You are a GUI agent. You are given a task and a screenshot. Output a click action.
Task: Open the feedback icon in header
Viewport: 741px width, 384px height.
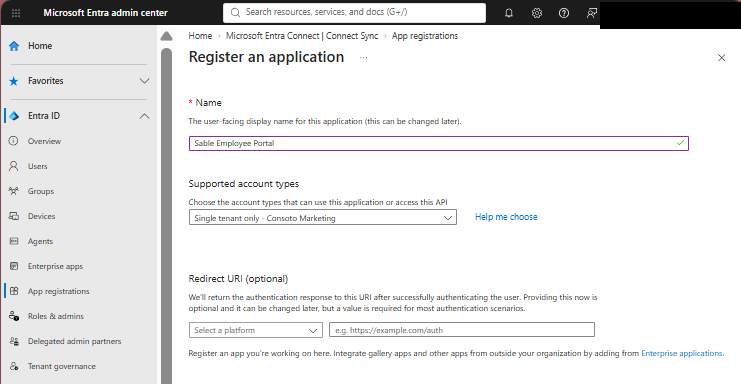pyautogui.click(x=591, y=13)
